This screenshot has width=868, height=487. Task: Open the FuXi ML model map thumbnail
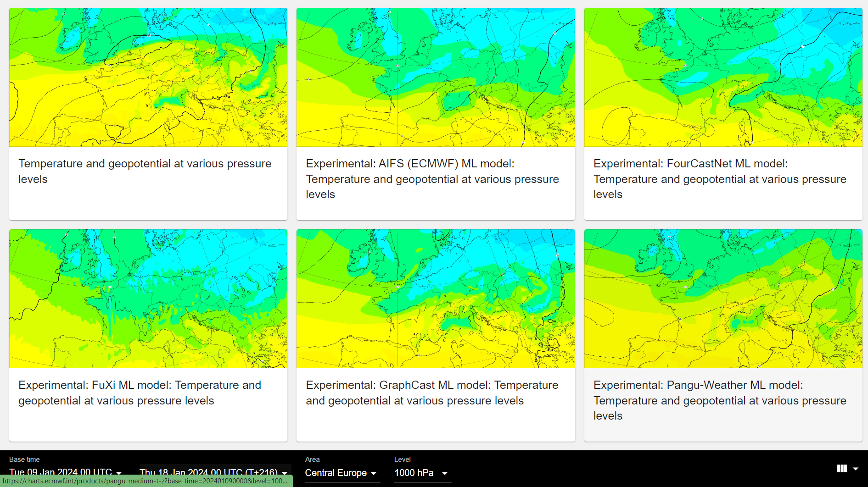coord(148,299)
